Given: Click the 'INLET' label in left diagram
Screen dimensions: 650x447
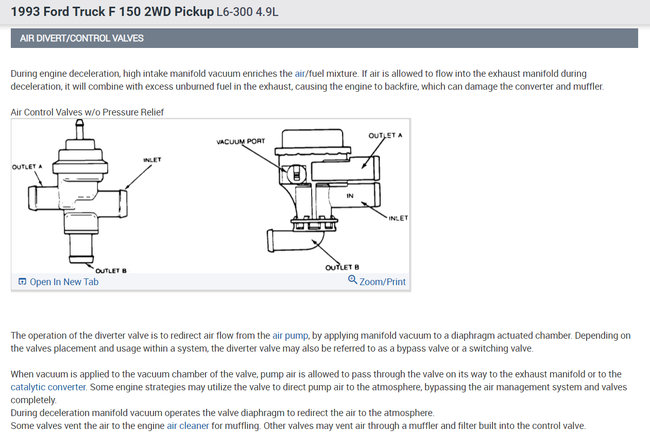Looking at the screenshot, I should tap(152, 160).
